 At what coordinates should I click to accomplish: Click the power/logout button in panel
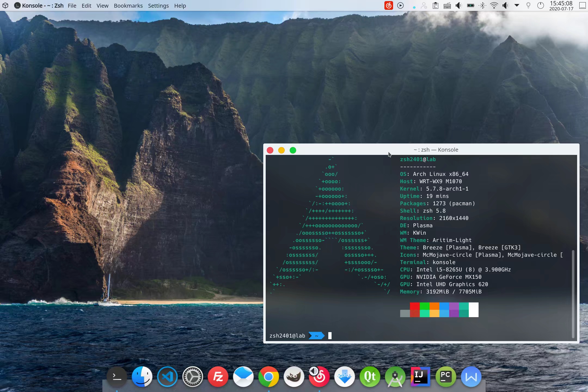click(x=540, y=5)
